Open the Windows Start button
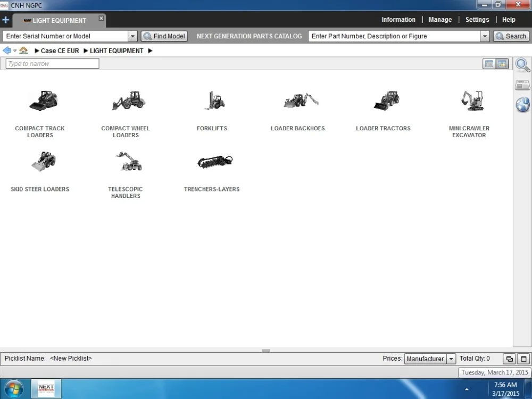This screenshot has height=399, width=532. (14, 389)
